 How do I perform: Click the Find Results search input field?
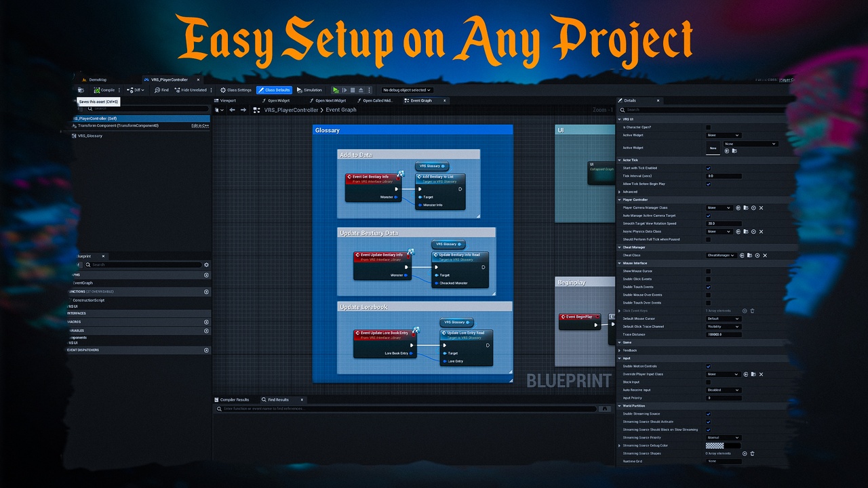coord(408,409)
